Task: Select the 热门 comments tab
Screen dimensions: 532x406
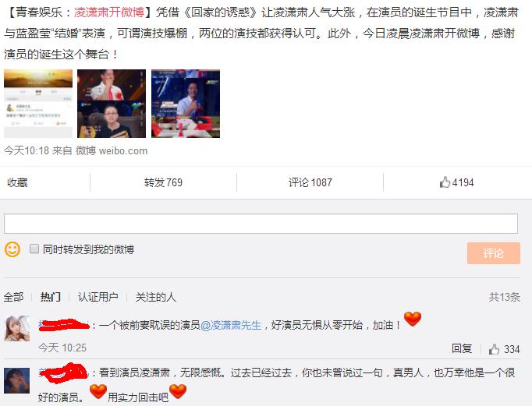Action: [x=51, y=297]
